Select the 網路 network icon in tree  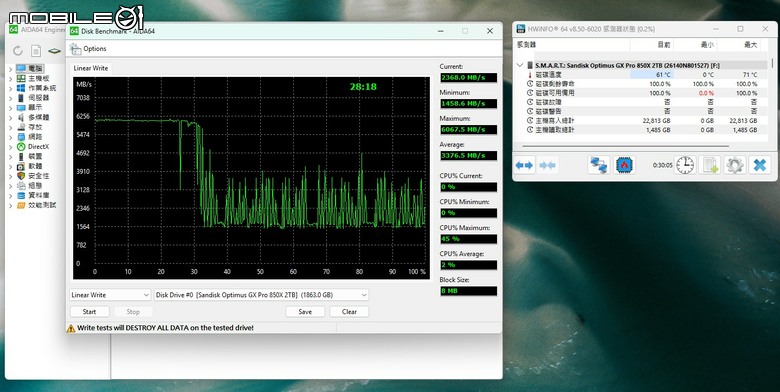pyautogui.click(x=21, y=137)
